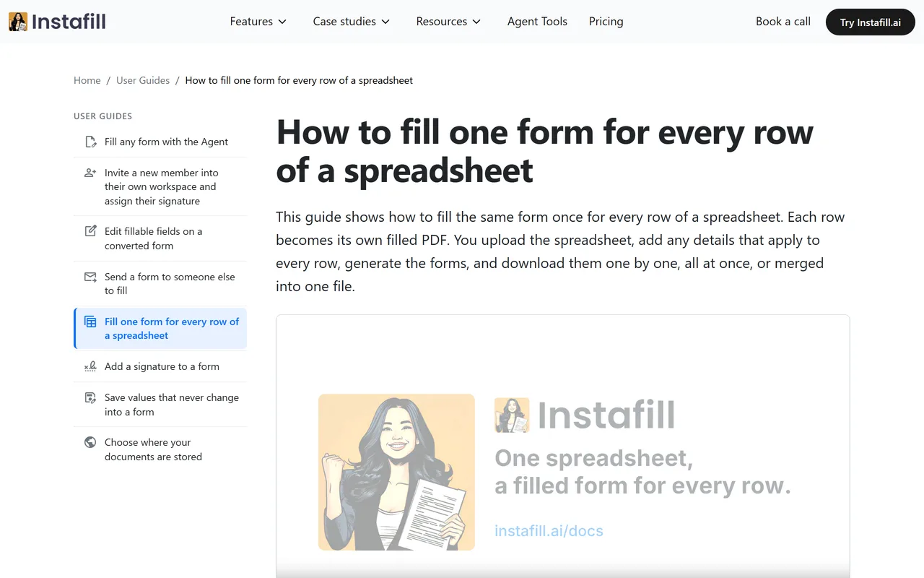Click the Resources menu label
Image resolution: width=924 pixels, height=578 pixels.
click(x=442, y=22)
